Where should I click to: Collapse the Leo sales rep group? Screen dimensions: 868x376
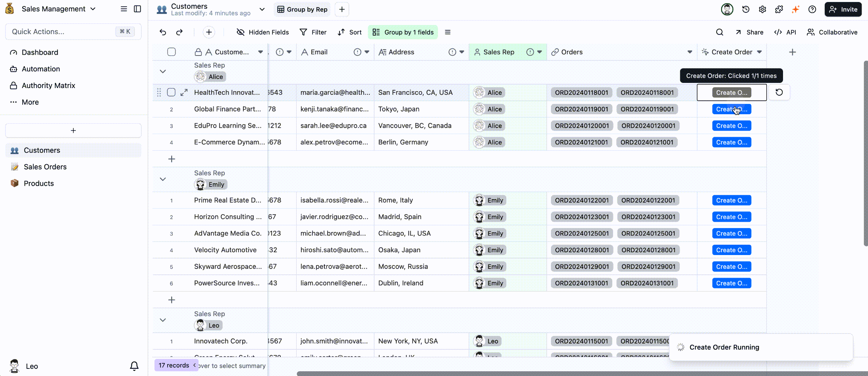pyautogui.click(x=163, y=320)
